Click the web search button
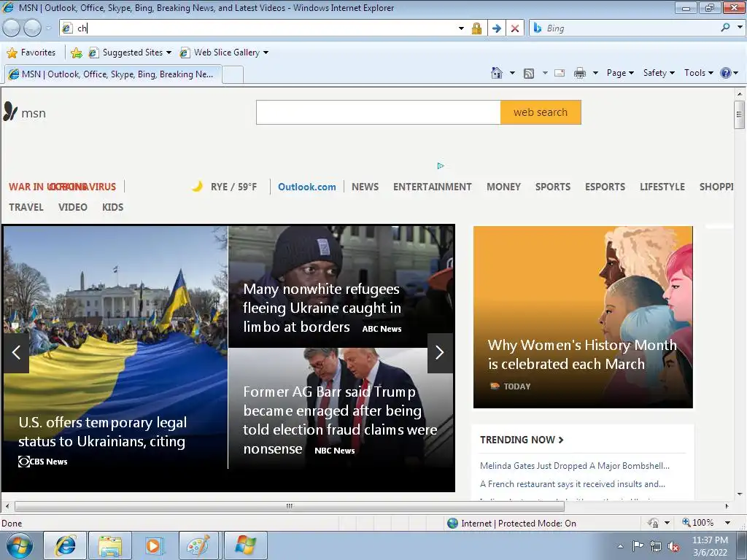This screenshot has width=747, height=560. [541, 112]
